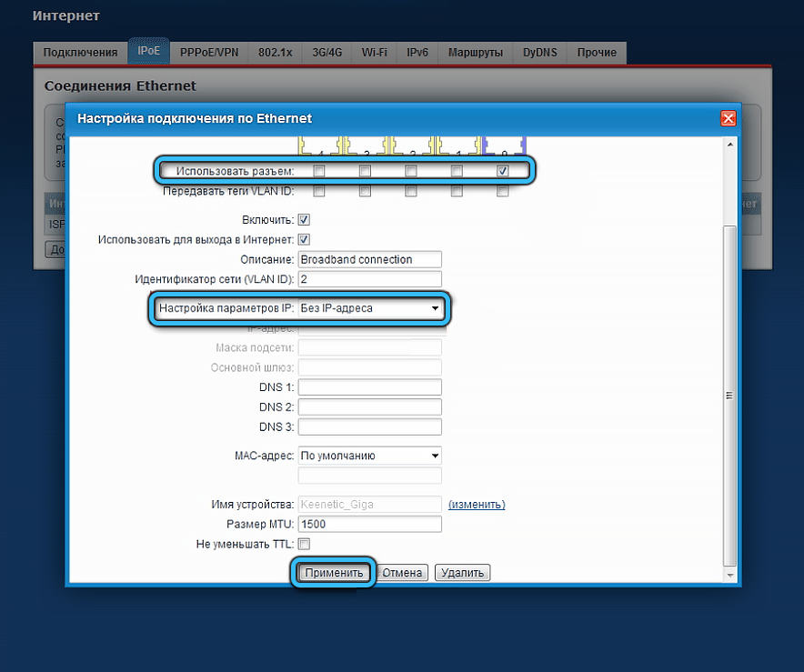Click the dialog's vertical scrollbar thumb
Screen dimensions: 804x672
[730, 396]
